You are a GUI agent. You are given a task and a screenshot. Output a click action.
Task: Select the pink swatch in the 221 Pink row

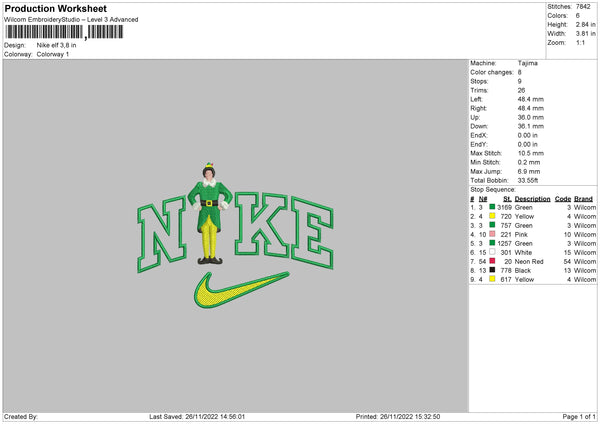point(492,234)
